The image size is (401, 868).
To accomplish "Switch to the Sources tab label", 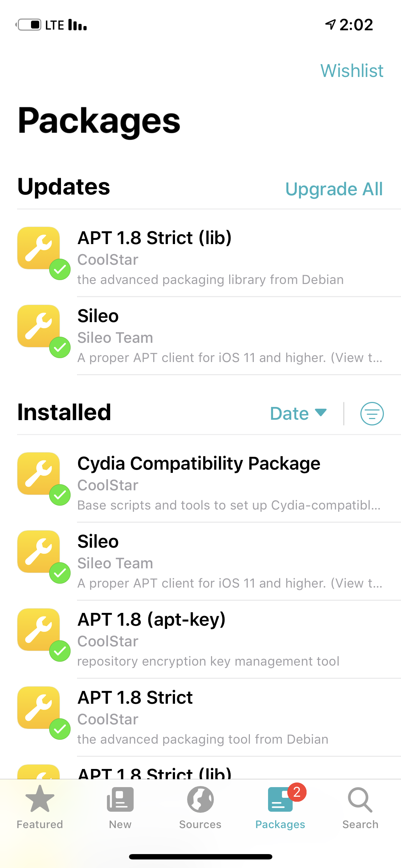I will (x=200, y=824).
